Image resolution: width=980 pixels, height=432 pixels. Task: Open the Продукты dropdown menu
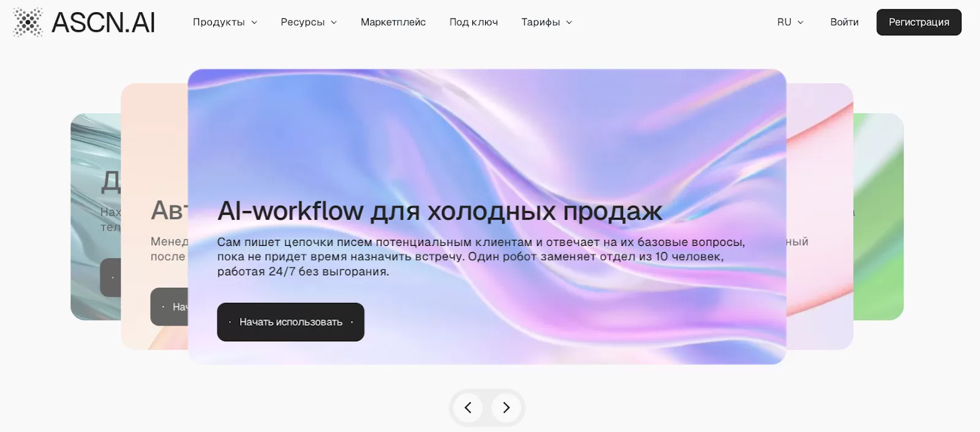point(219,22)
